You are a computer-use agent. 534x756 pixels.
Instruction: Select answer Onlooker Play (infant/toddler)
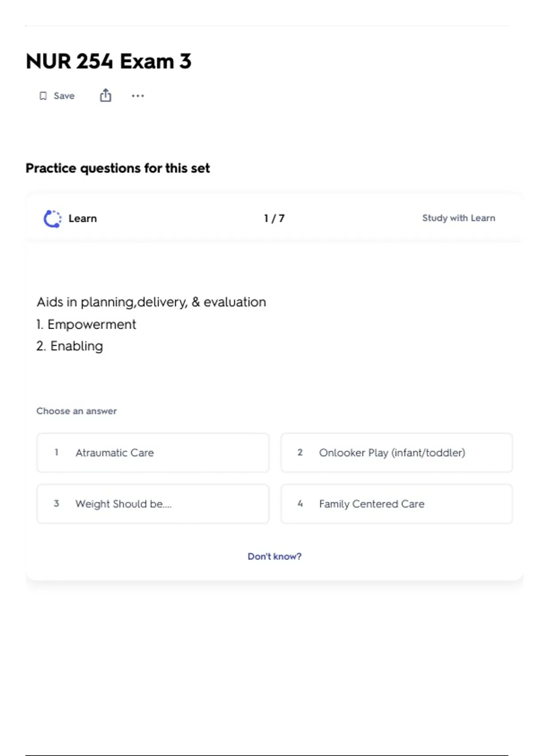(x=396, y=453)
